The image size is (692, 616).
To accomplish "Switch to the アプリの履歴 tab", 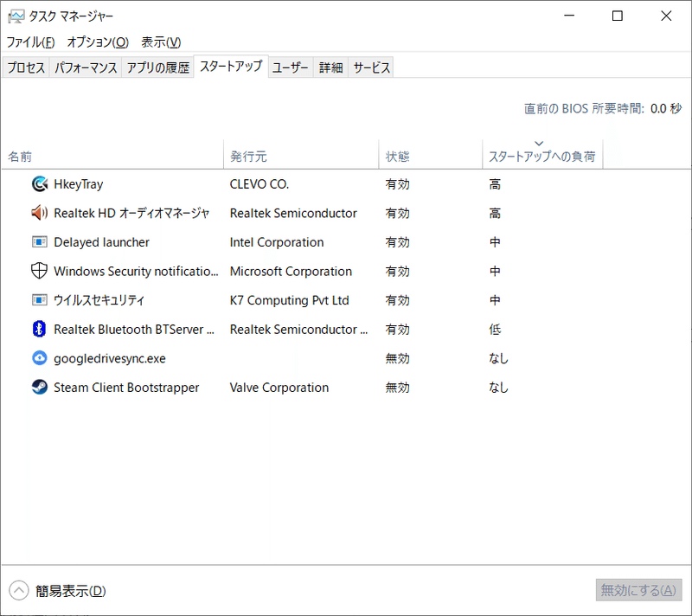I will [158, 67].
